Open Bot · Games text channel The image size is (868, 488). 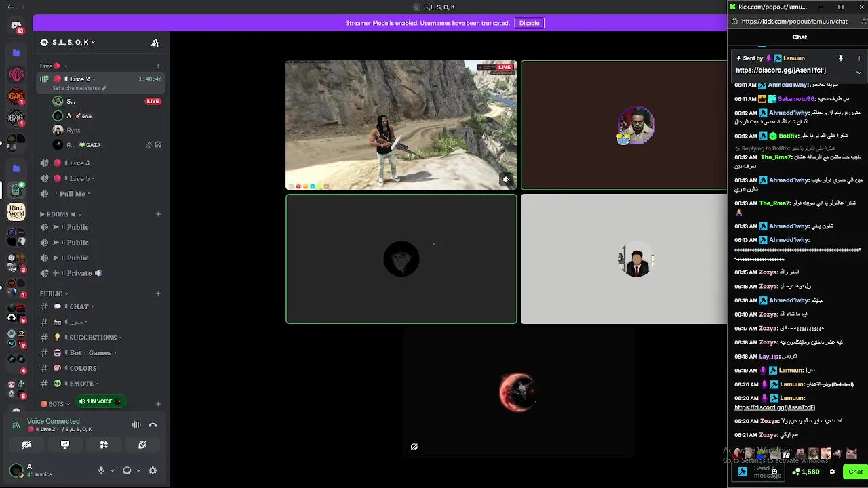coord(100,352)
